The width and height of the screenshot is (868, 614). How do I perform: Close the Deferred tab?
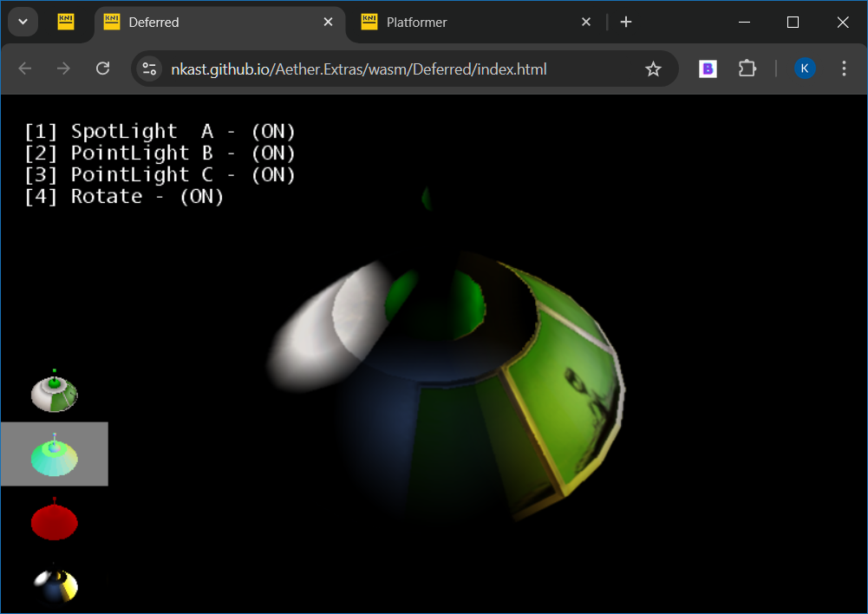click(329, 23)
